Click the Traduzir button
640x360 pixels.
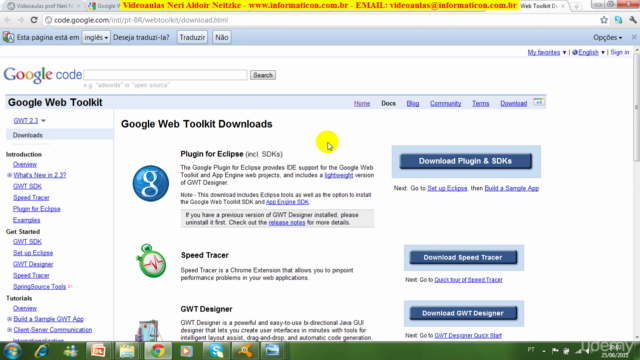tap(192, 37)
